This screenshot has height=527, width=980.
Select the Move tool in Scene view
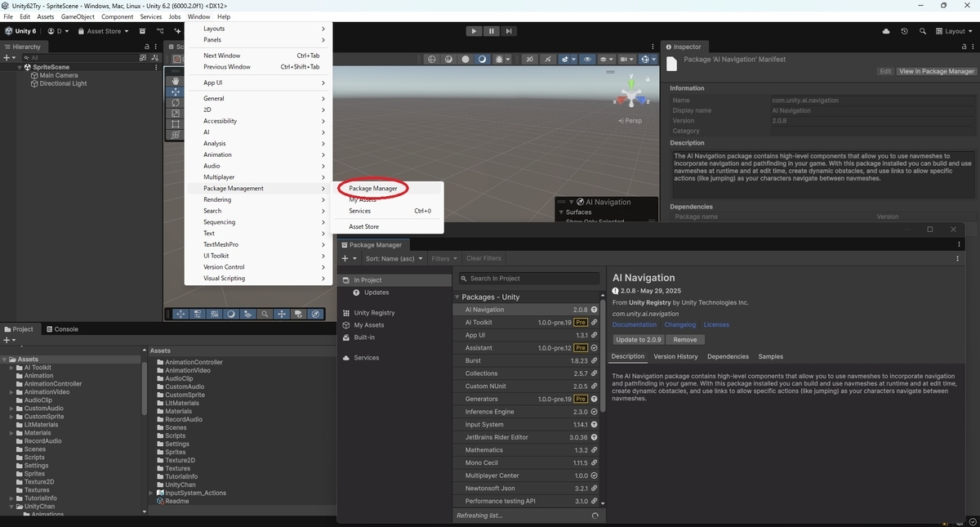click(x=176, y=92)
